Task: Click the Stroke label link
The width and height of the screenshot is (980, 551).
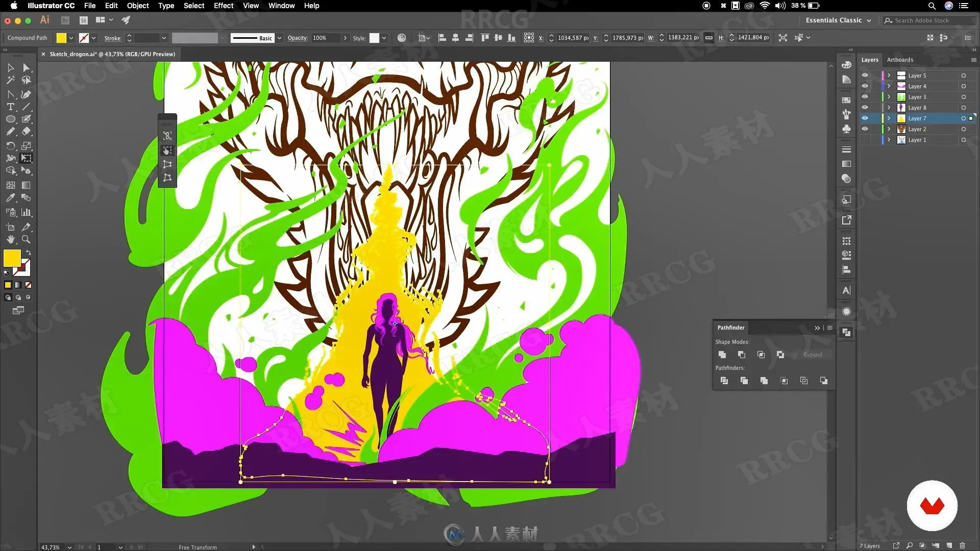Action: [x=113, y=38]
